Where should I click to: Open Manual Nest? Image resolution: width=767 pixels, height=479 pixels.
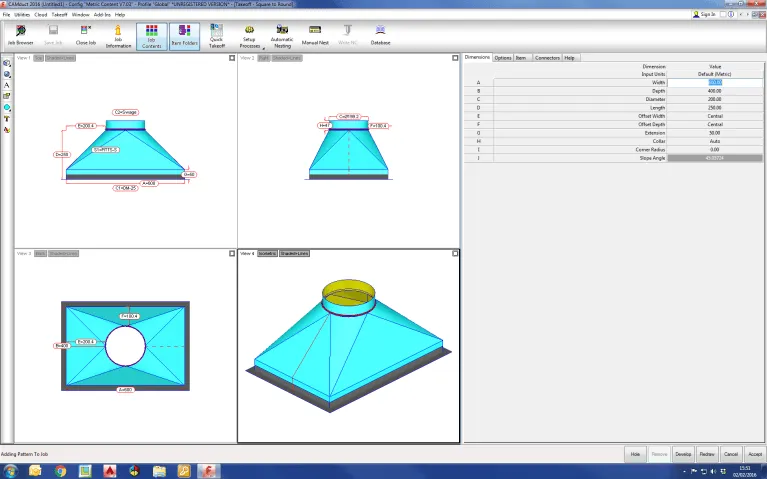coord(315,37)
